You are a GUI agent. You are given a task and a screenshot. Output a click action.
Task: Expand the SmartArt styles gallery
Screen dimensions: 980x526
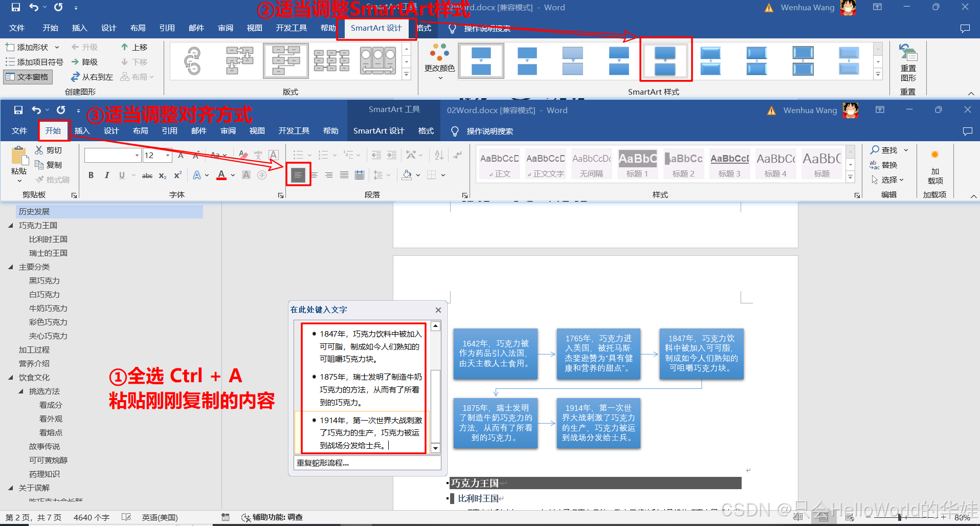tap(878, 75)
